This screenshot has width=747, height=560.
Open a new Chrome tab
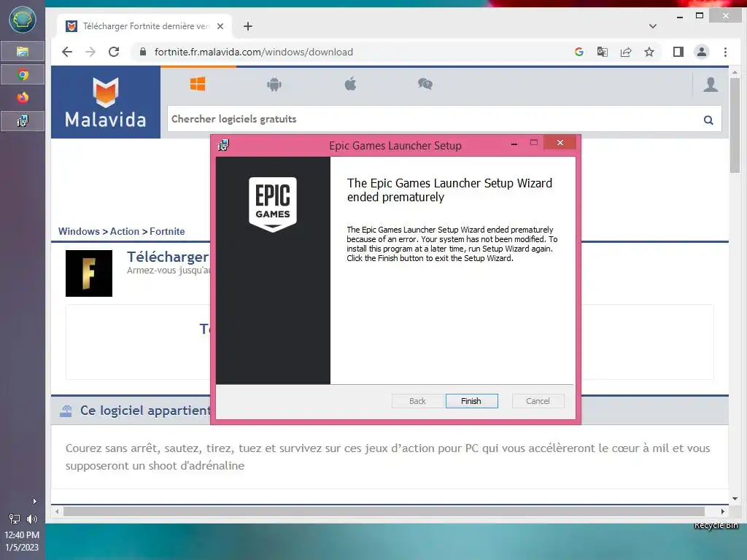tap(248, 26)
